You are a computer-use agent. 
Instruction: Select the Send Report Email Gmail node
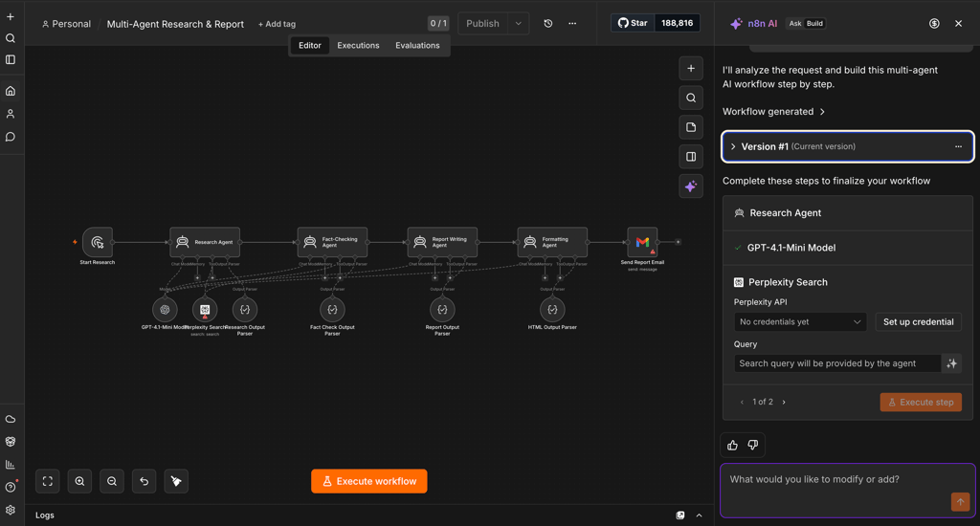coord(642,242)
